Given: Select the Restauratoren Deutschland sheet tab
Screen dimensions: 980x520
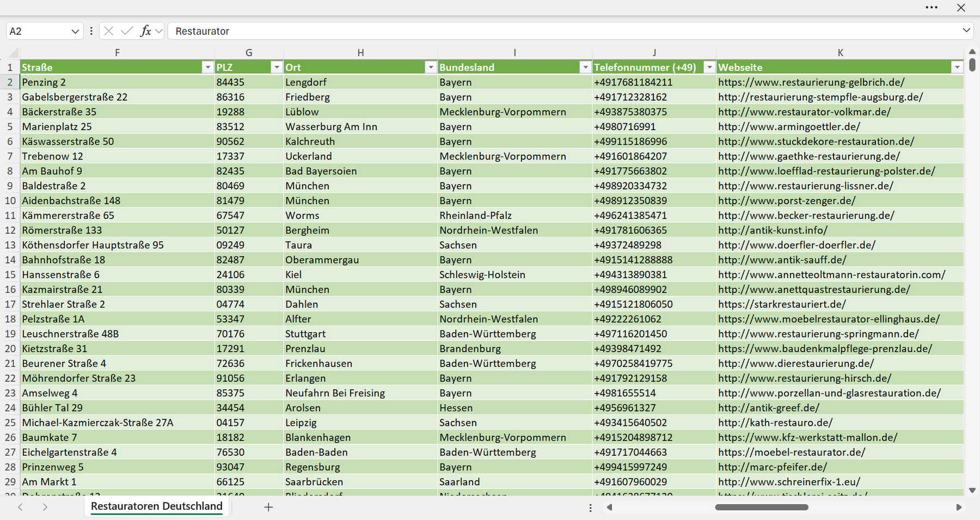Looking at the screenshot, I should (x=157, y=506).
